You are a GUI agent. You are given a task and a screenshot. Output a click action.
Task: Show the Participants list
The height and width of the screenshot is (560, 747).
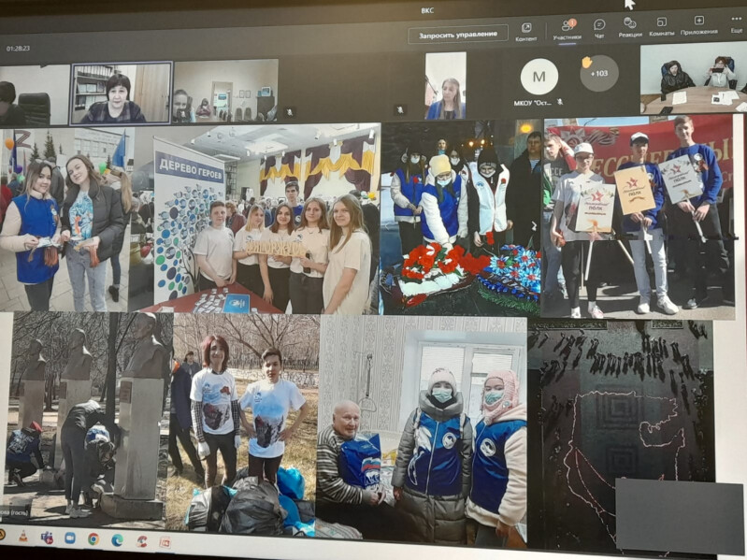point(567,30)
